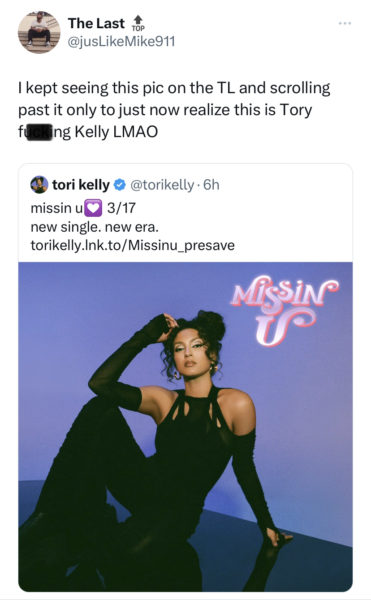Click the main tweet text about Tory Kelly
Viewport: 371px width, 600px height.
(174, 110)
